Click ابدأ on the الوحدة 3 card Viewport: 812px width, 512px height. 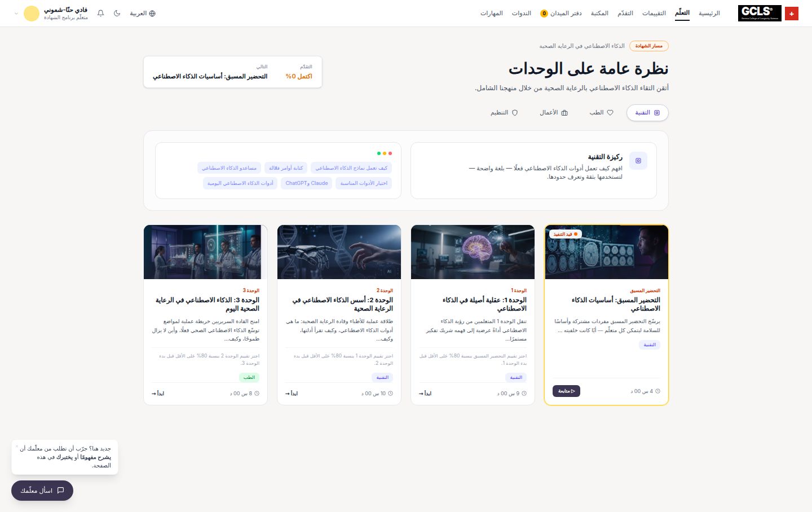pos(158,394)
